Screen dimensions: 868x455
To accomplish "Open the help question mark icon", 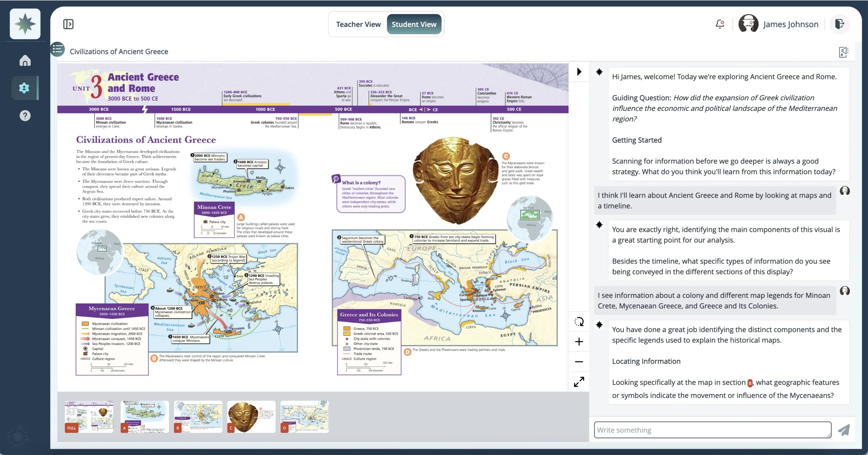I will (x=25, y=116).
